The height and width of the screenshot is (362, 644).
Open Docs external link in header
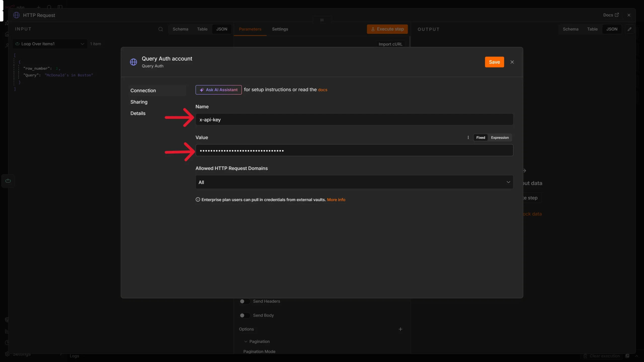click(611, 15)
